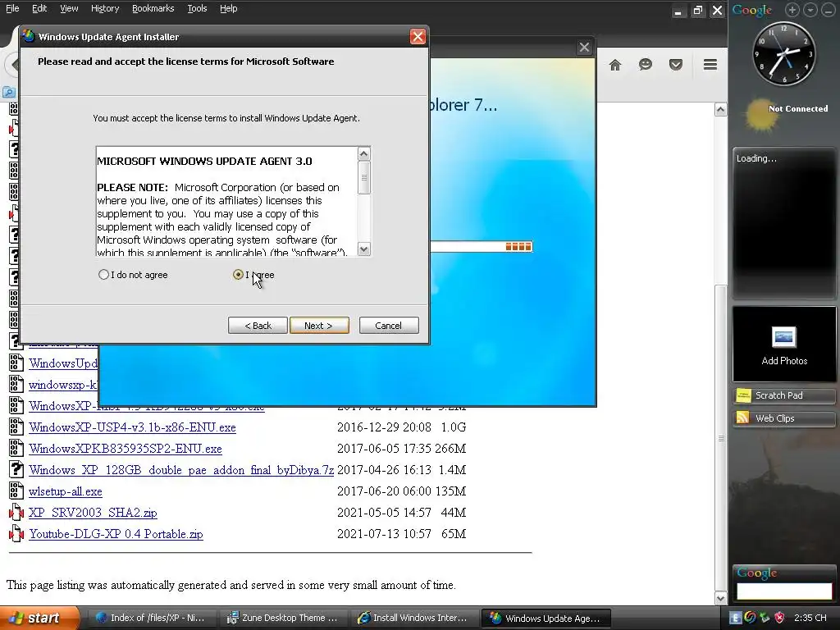Screen dimensions: 840x630
Task: Click license text scrollbar up arrow
Action: click(x=363, y=154)
